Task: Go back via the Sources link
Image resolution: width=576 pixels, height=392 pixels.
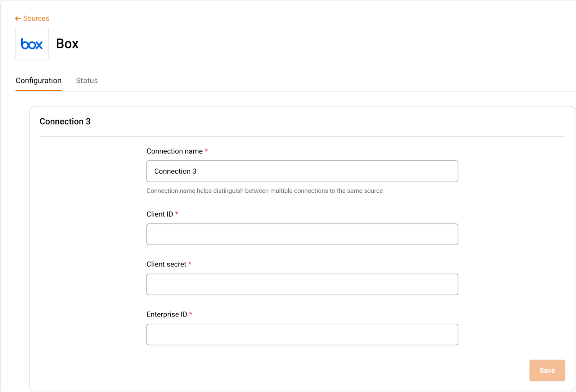Action: [36, 19]
